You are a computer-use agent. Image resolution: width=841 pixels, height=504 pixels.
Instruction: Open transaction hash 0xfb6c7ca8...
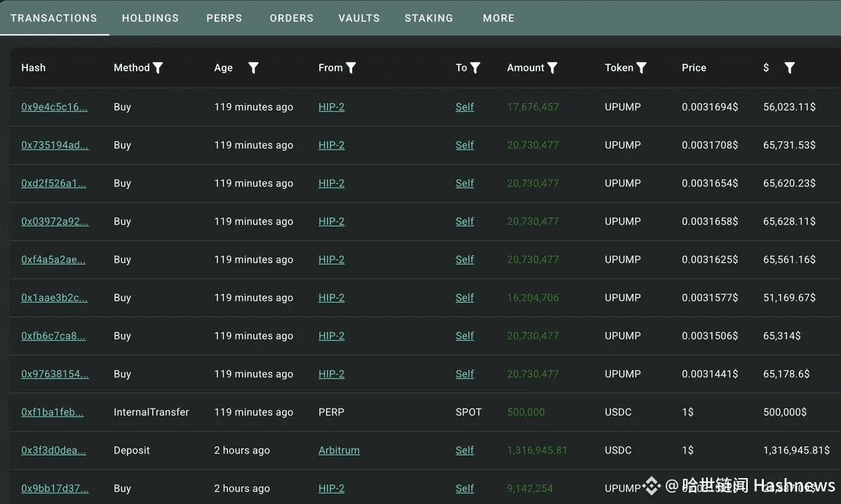(x=53, y=336)
